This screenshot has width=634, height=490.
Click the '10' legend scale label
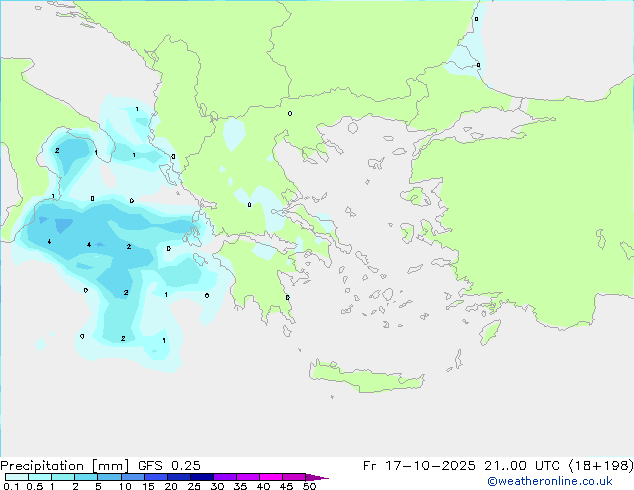[x=125, y=486]
